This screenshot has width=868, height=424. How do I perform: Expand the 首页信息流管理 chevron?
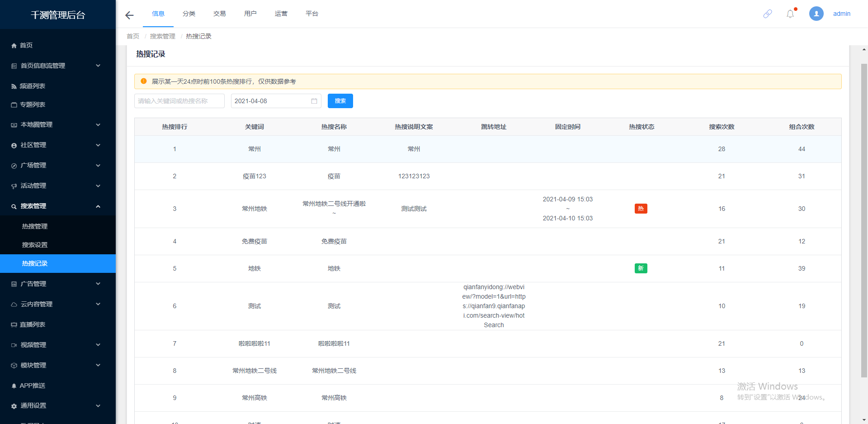(98, 66)
